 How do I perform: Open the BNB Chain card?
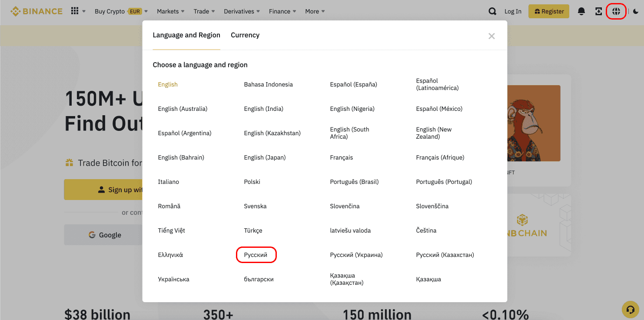(x=539, y=225)
